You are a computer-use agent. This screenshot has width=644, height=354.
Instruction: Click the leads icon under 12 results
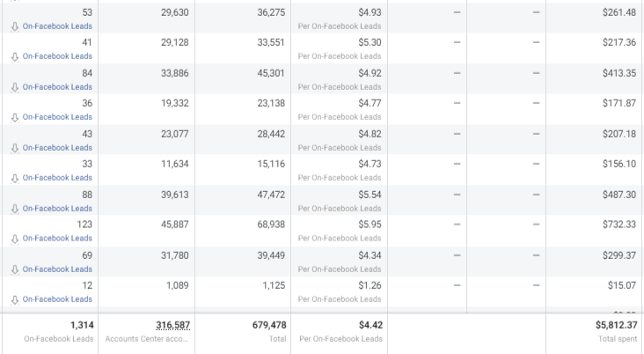14,299
